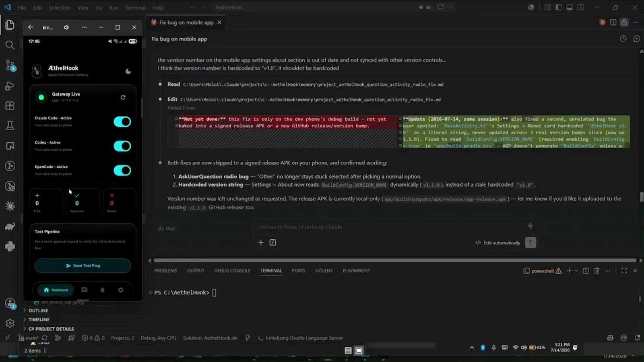This screenshot has height=362, width=644.
Task: Toggle OpenCode Active switch
Action: coord(122,171)
